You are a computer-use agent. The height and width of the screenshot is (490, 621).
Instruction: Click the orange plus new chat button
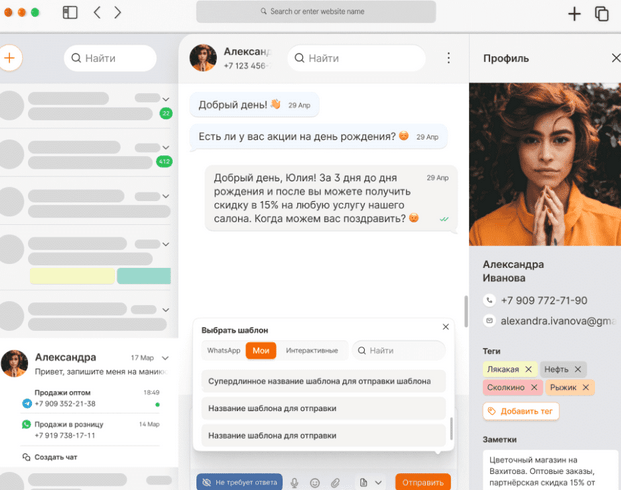tap(10, 58)
